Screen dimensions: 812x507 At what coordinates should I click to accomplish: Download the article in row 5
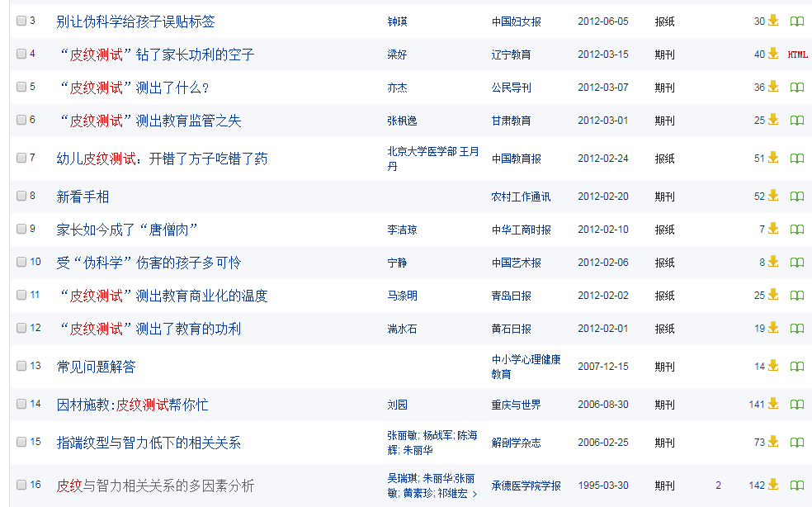[773, 87]
